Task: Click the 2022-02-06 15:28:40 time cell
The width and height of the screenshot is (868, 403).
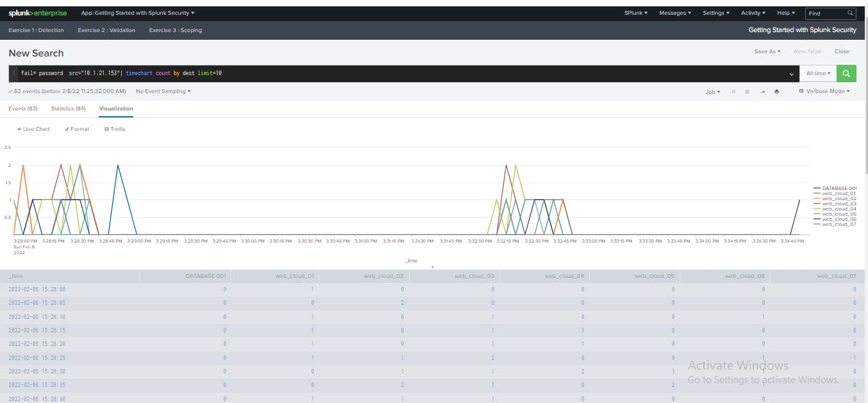Action: coord(37,399)
